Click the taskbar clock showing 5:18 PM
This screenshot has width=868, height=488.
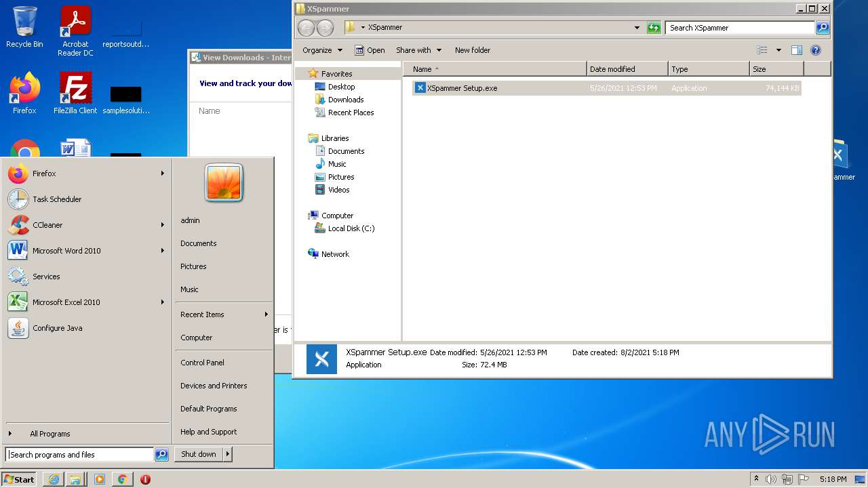point(833,479)
